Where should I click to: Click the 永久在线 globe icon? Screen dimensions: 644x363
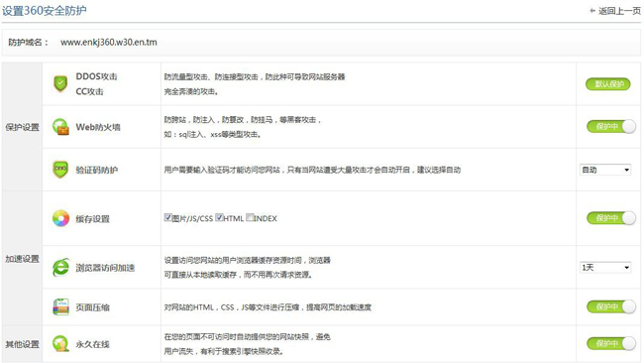coord(60,344)
